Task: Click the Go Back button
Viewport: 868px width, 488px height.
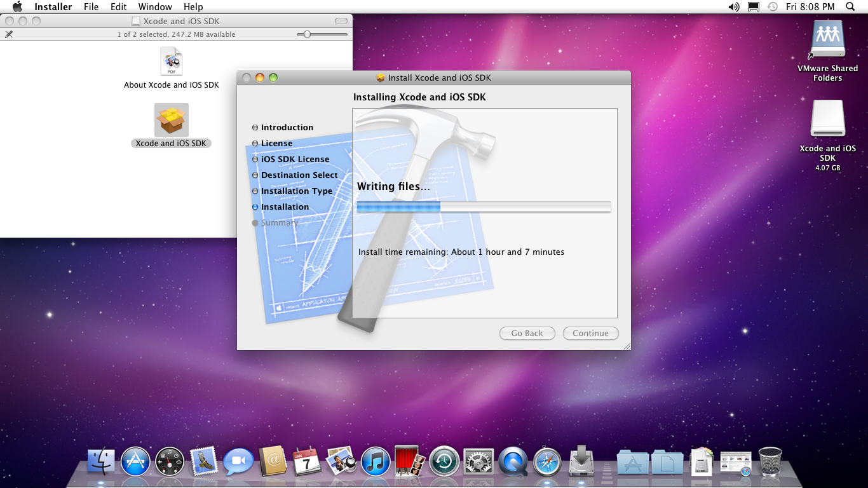Action: coord(527,333)
